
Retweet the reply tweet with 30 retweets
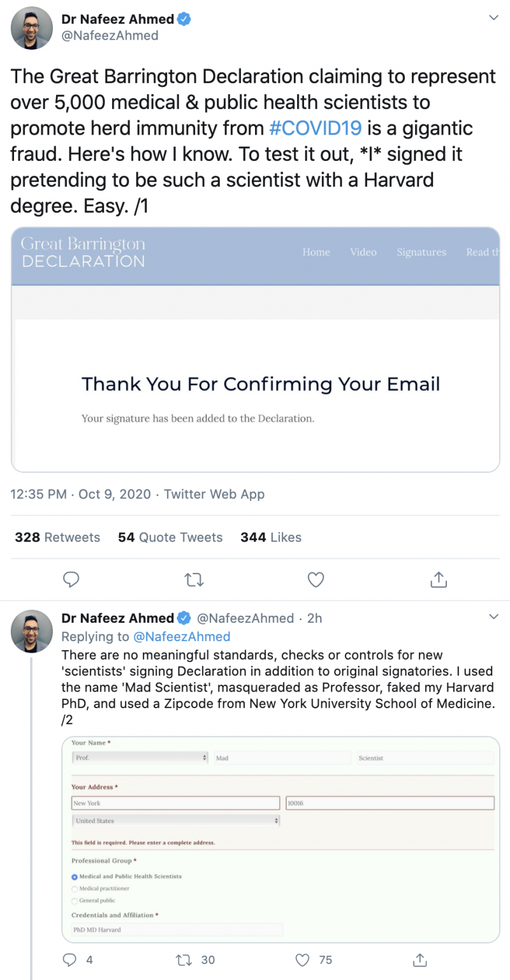click(183, 960)
